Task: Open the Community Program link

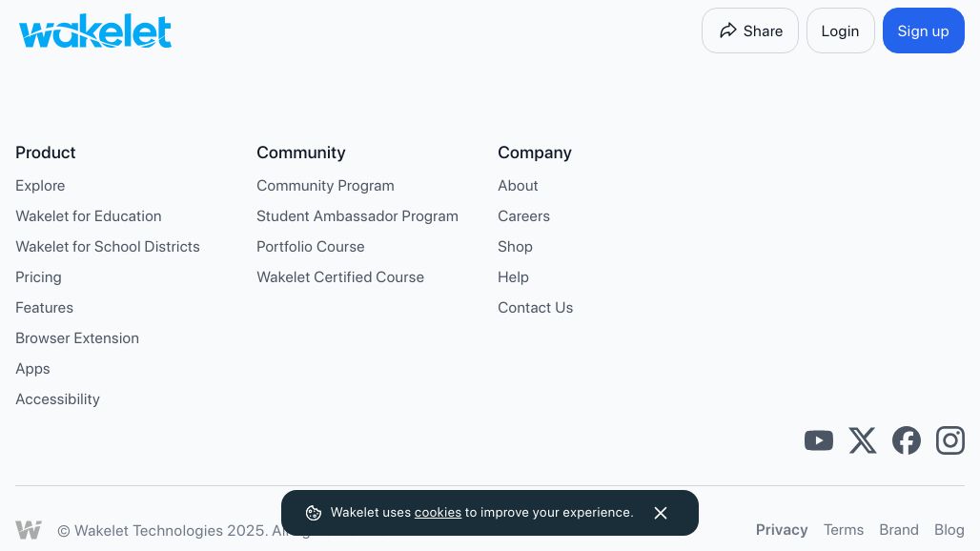Action: click(325, 186)
